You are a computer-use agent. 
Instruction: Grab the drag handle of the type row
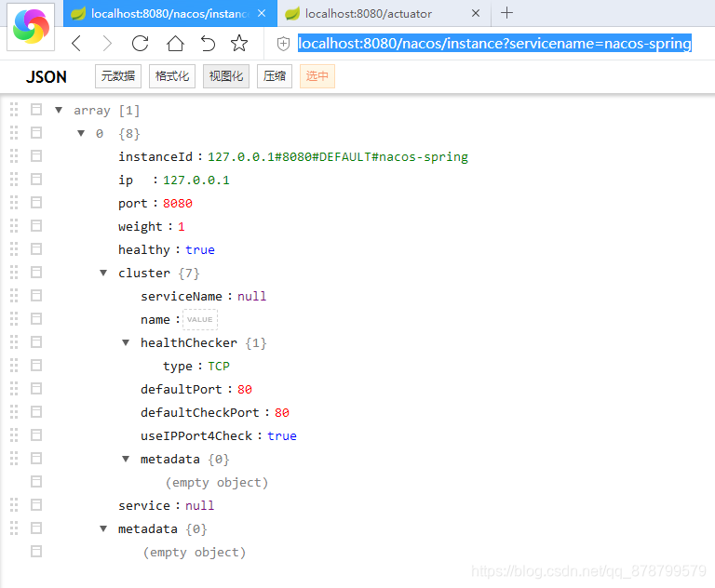pos(14,365)
